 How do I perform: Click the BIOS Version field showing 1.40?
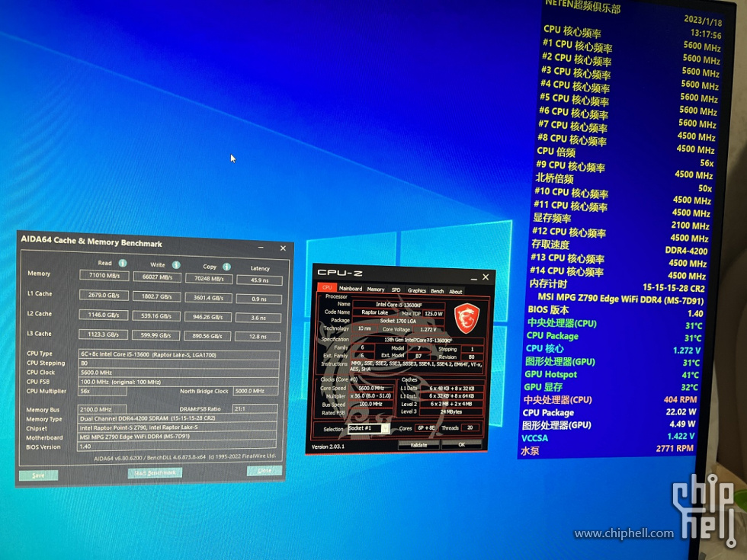click(x=176, y=446)
